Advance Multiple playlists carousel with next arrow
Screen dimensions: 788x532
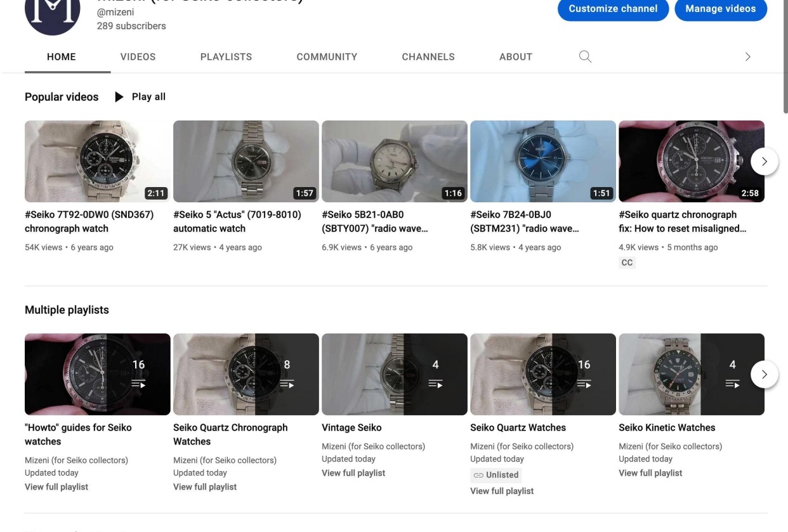764,375
